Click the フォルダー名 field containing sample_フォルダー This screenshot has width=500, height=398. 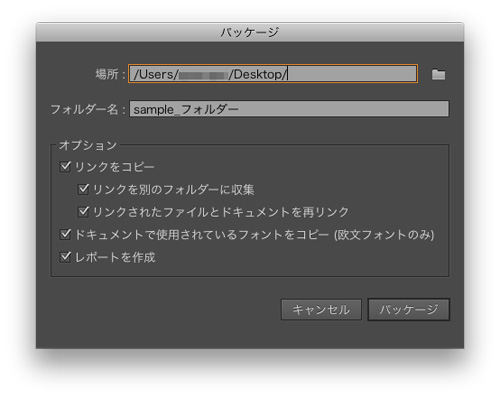tap(289, 109)
